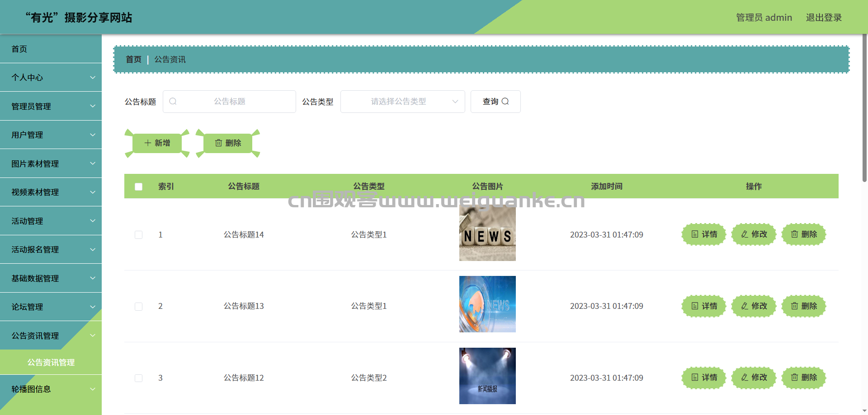Open the NEWS cubes thumbnail in row 1
This screenshot has height=415, width=868.
pyautogui.click(x=487, y=233)
